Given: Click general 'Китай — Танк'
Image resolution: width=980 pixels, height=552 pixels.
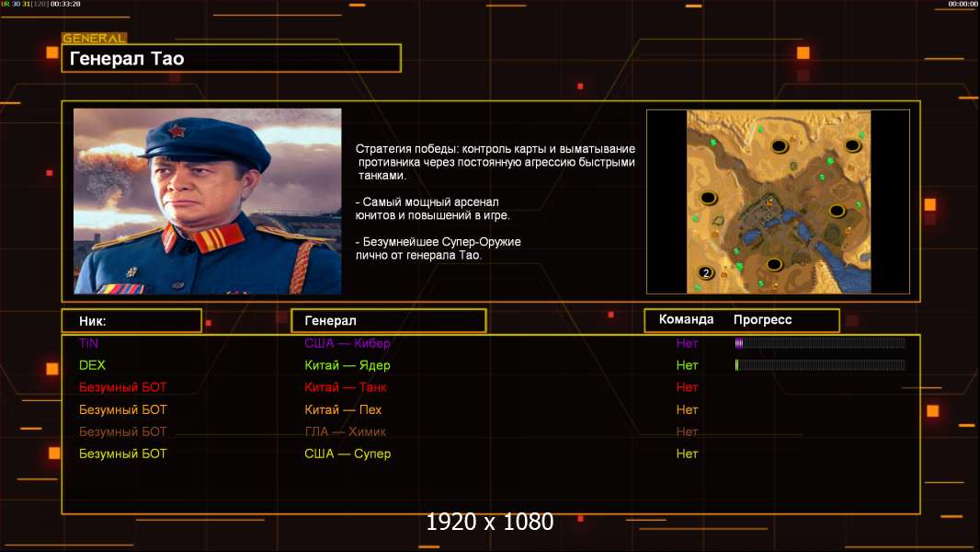Looking at the screenshot, I should coord(346,387).
